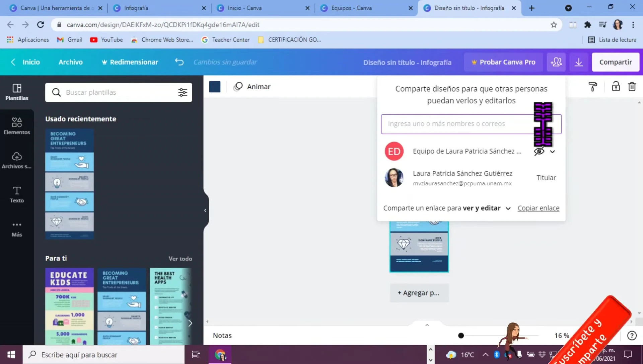Screen dimensions: 643x364
Task: Open the Chrome three-dot menu
Action: point(633,24)
